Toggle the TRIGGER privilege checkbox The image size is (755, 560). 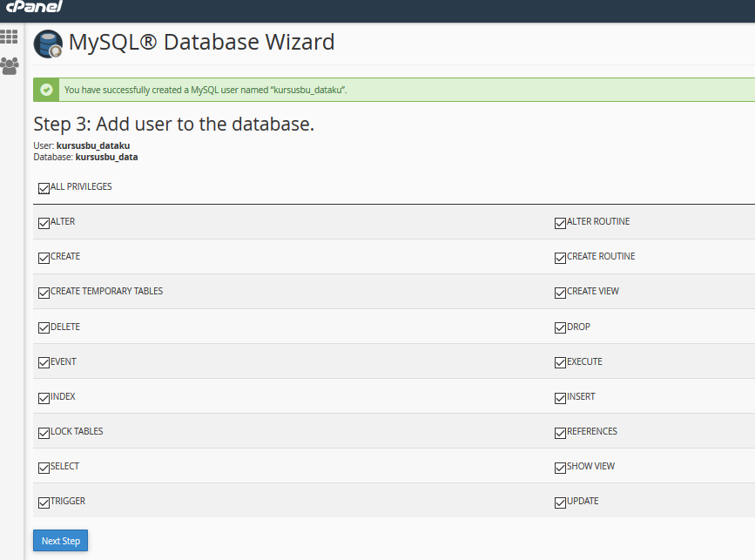[x=44, y=503]
